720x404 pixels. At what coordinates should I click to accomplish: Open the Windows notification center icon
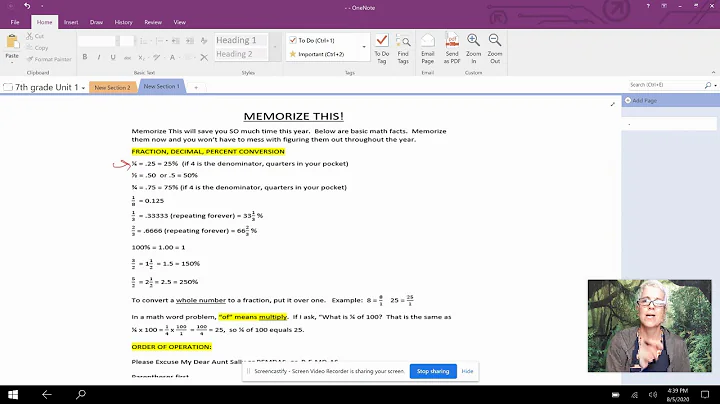(x=705, y=394)
